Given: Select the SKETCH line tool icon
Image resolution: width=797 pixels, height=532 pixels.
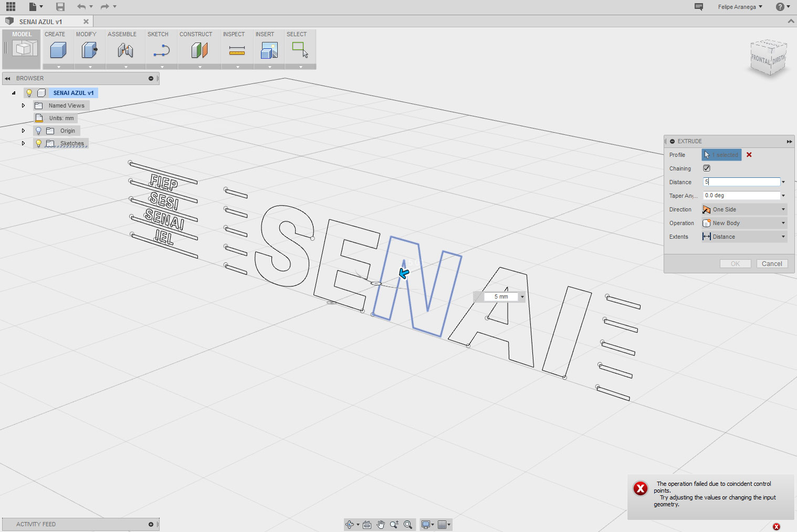Looking at the screenshot, I should 162,51.
